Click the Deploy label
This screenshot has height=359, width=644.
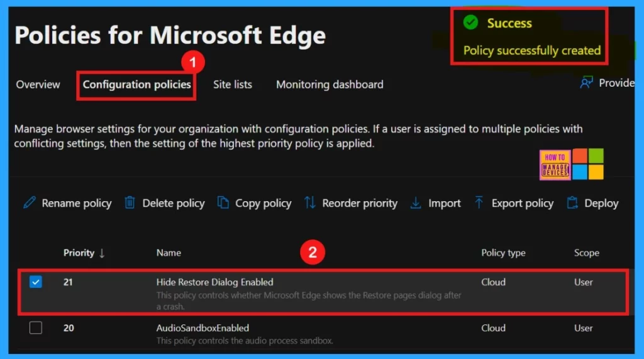click(601, 203)
